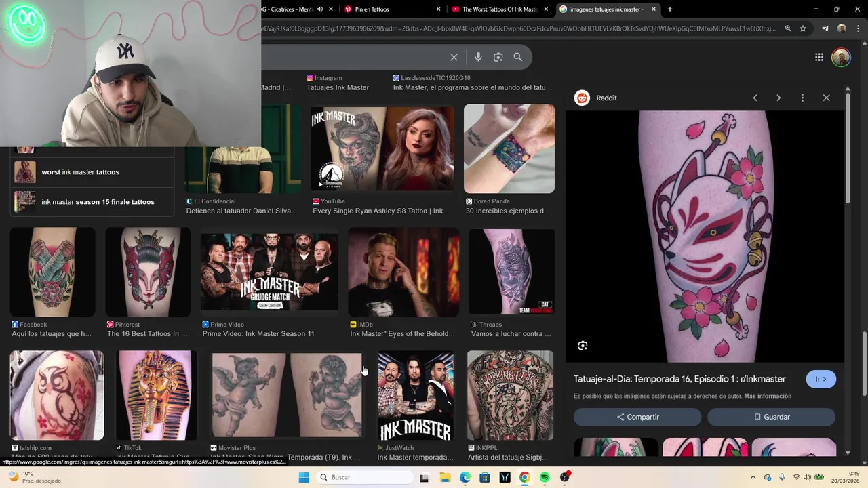Start a voice search with the microphone
Screen dimensions: 868x488
click(478, 57)
